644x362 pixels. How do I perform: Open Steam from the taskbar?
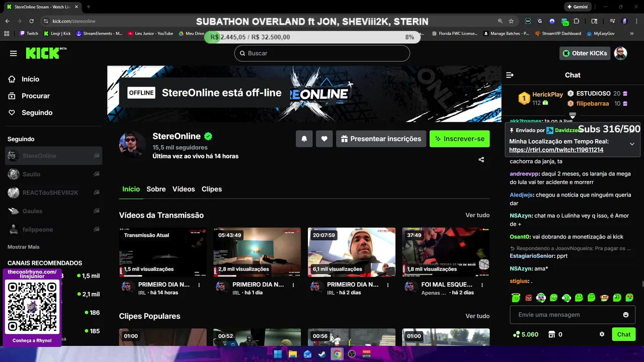pyautogui.click(x=322, y=354)
